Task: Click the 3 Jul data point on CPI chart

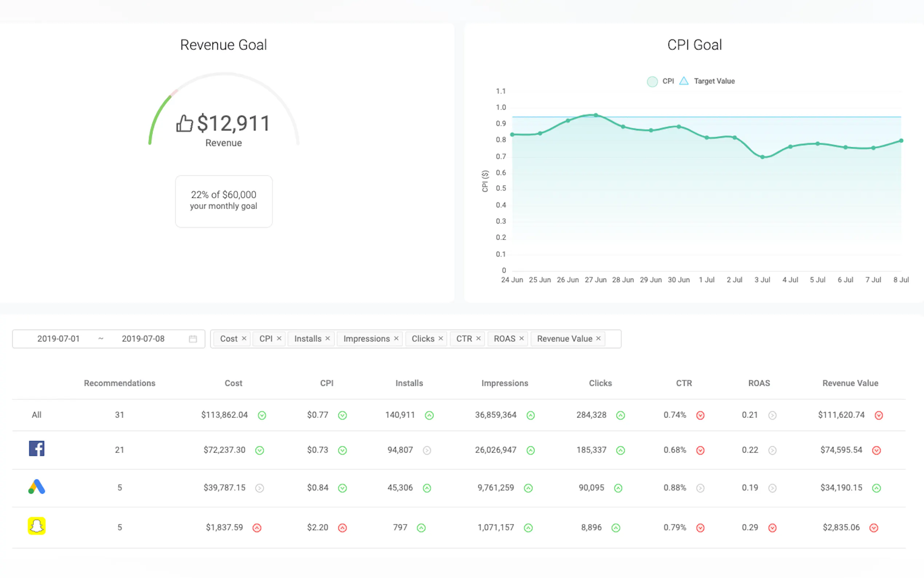Action: [762, 157]
